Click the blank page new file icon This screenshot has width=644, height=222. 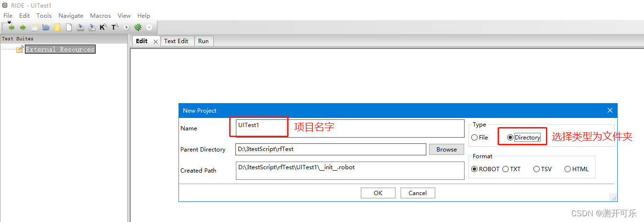tap(69, 27)
